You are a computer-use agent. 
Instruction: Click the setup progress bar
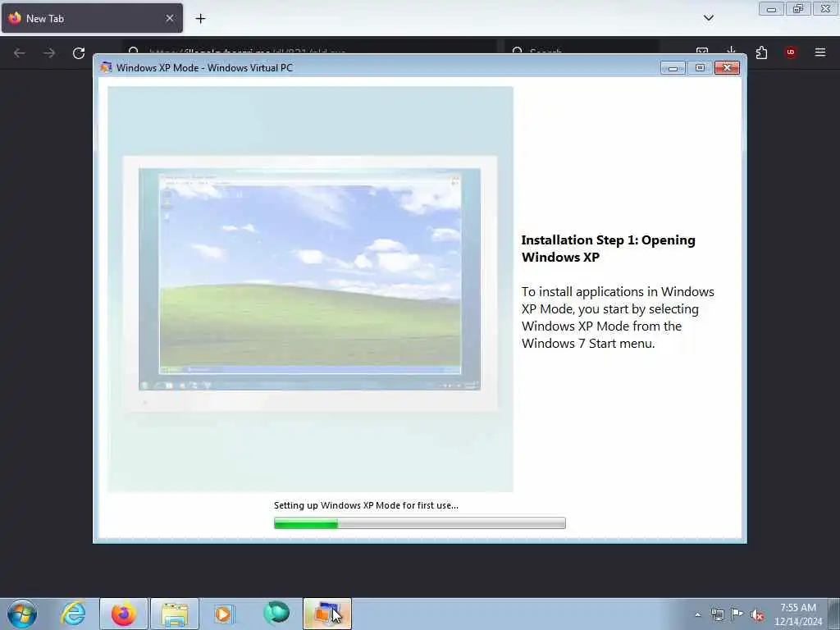pyautogui.click(x=419, y=523)
